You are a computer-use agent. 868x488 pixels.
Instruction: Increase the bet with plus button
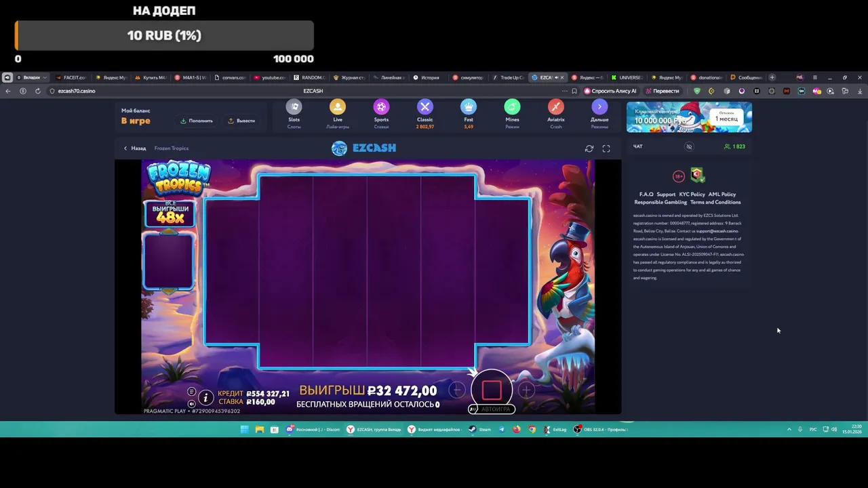526,390
